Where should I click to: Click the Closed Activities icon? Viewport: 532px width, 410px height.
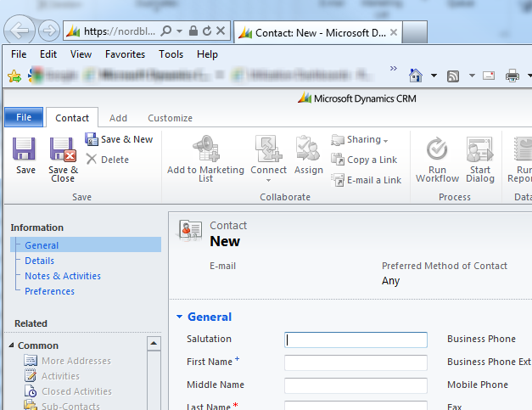(31, 391)
